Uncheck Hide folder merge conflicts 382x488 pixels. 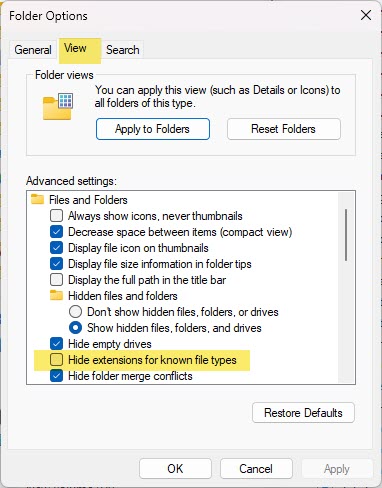coord(56,376)
